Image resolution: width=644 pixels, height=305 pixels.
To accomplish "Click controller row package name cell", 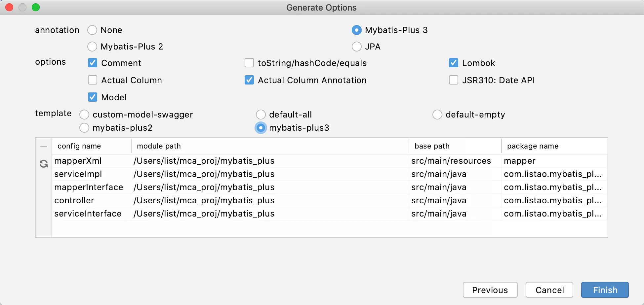I will [554, 200].
